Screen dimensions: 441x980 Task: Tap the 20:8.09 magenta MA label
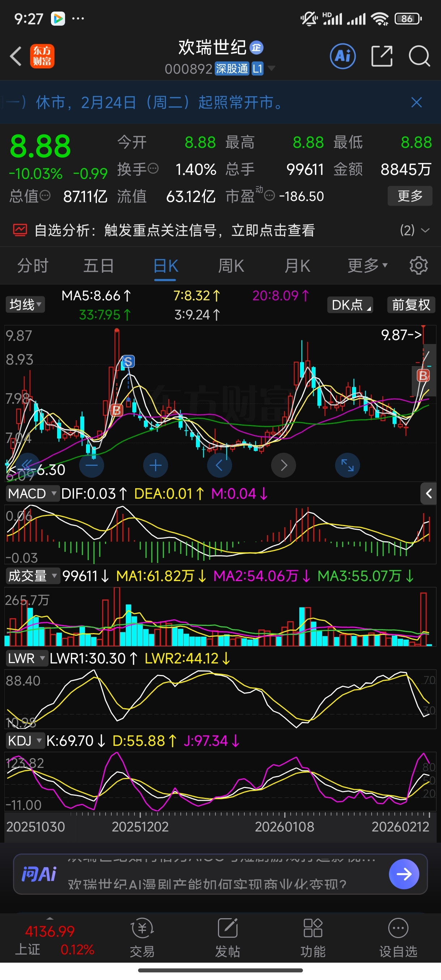(281, 296)
